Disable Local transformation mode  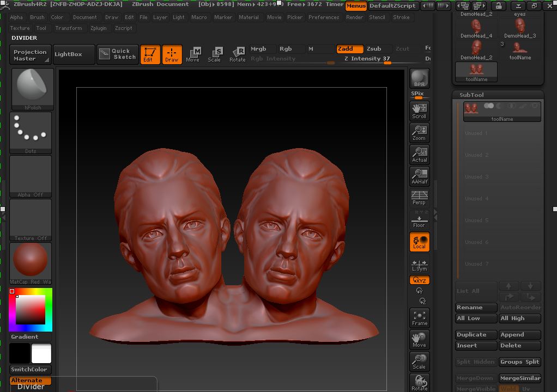[419, 242]
